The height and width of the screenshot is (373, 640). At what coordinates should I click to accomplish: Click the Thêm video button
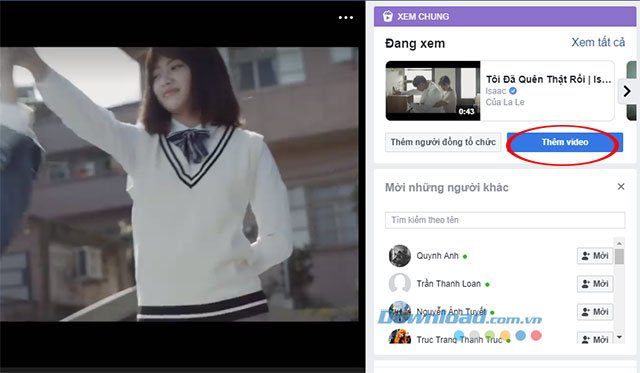point(565,142)
